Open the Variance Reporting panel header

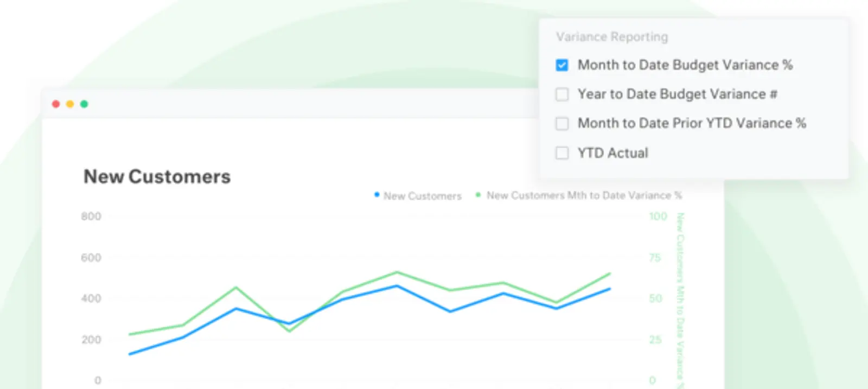(611, 36)
